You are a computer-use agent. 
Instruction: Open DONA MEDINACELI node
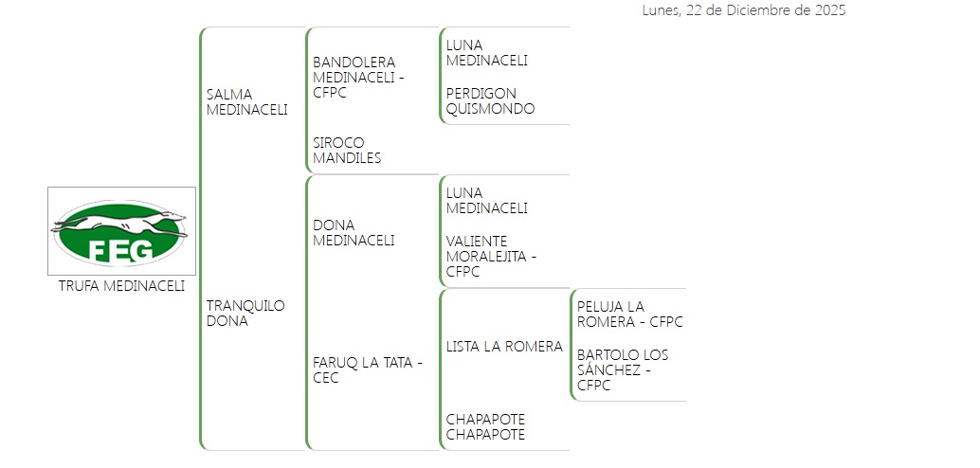click(354, 233)
